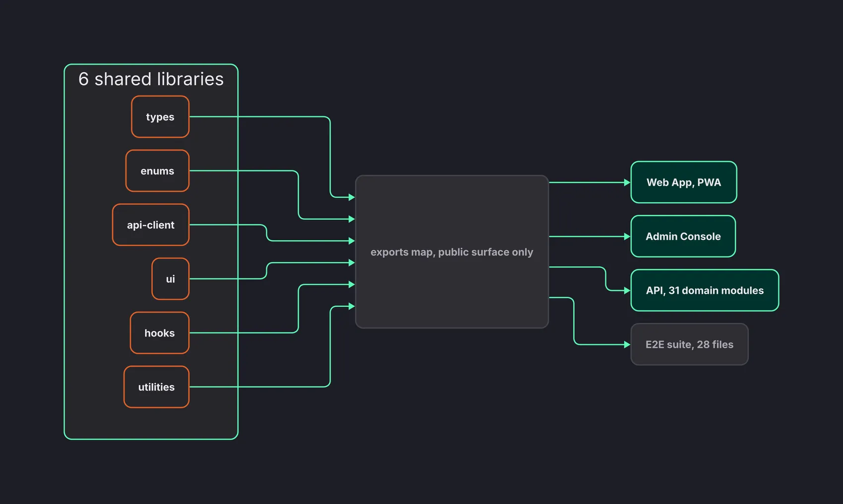
Task: Click the '6 shared libraries' group title
Action: click(x=151, y=79)
